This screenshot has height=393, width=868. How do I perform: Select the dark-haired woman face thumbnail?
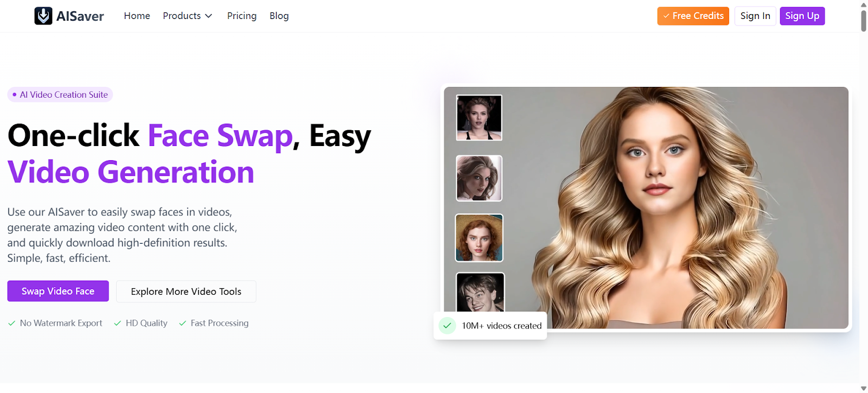pos(479,118)
